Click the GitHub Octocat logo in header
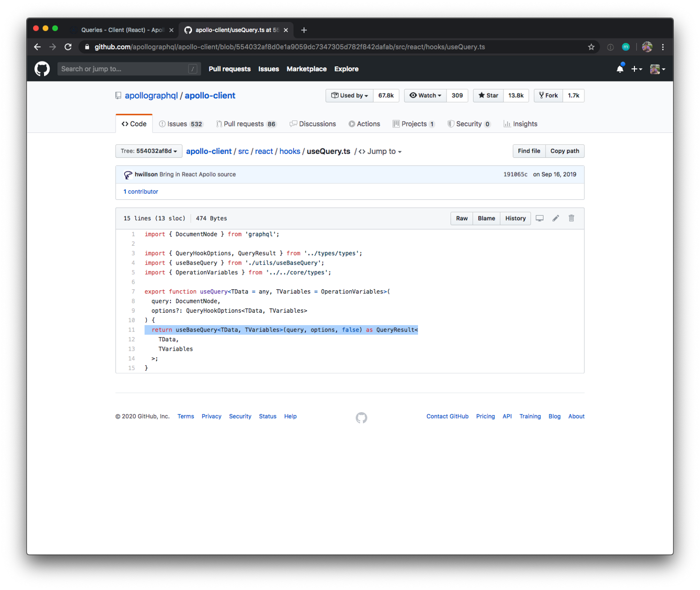The width and height of the screenshot is (700, 590). tap(42, 69)
